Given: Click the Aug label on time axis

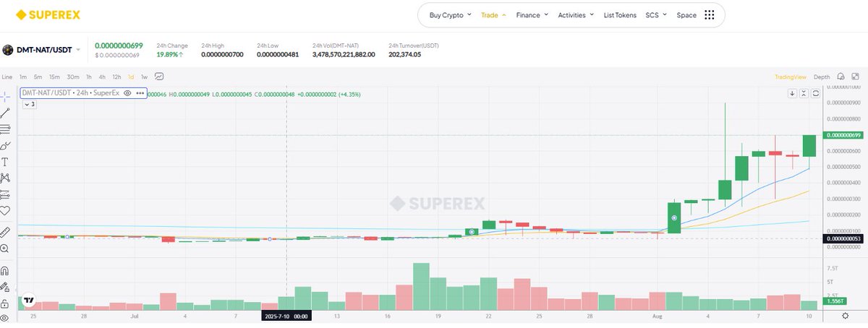Looking at the screenshot, I should click(x=656, y=316).
